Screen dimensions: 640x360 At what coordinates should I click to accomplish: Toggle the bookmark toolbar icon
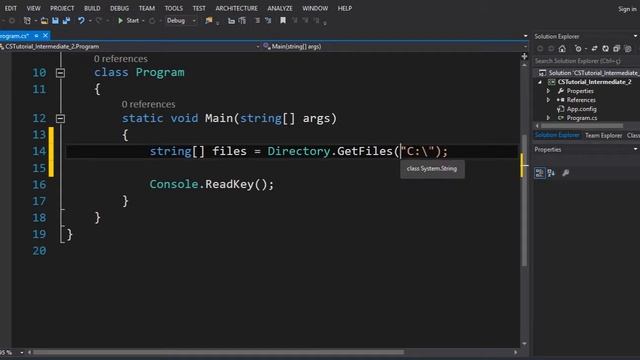pyautogui.click(x=282, y=20)
